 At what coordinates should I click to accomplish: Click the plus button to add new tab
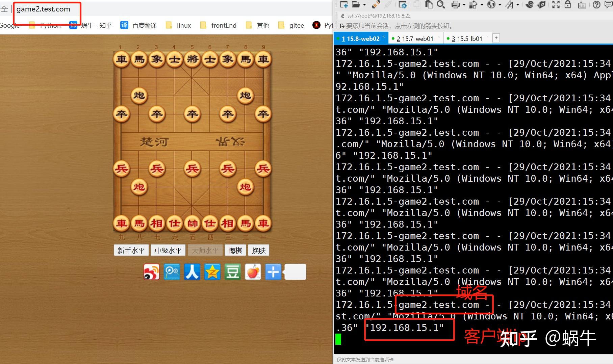point(496,38)
